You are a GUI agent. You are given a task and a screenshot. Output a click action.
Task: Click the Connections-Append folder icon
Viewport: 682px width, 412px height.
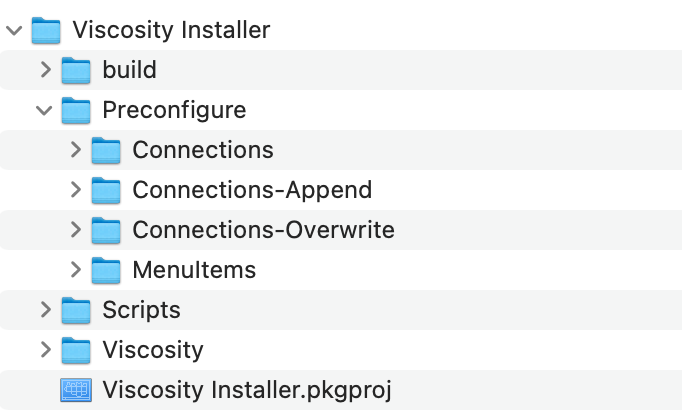pos(106,190)
